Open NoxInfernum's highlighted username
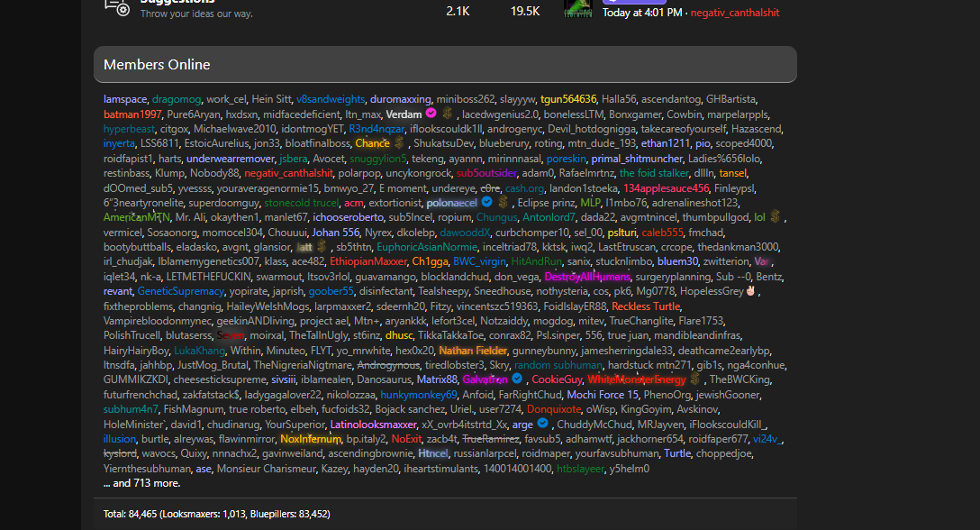The height and width of the screenshot is (530, 980). coord(311,439)
